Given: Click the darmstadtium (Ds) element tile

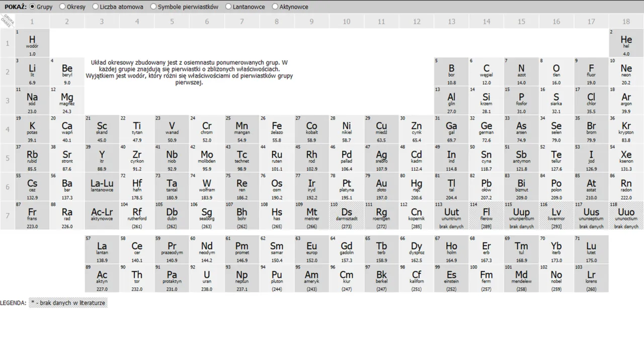Looking at the screenshot, I should click(x=347, y=215).
